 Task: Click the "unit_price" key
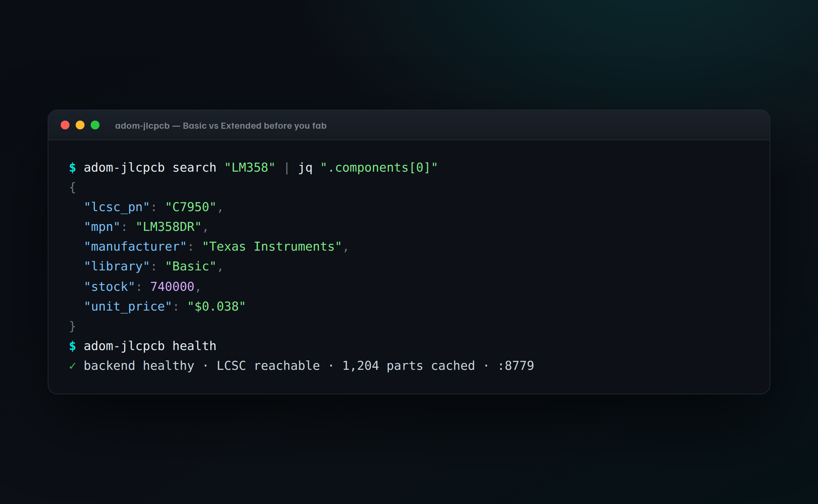(128, 307)
